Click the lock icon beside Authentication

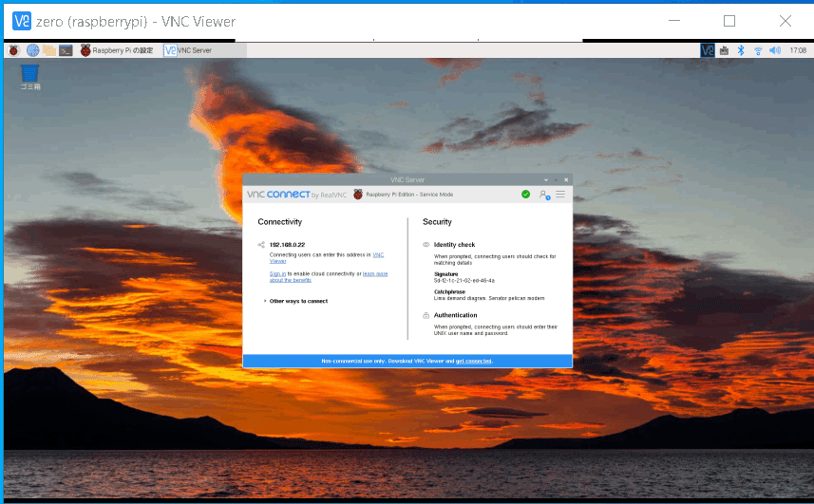click(426, 315)
